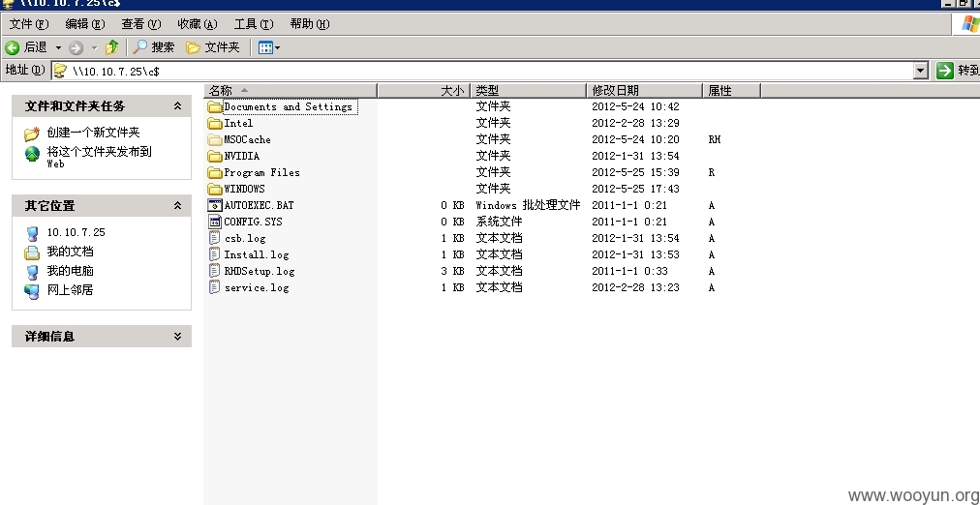Image resolution: width=980 pixels, height=505 pixels.
Task: Click the 网上邻居 network icon
Action: pyautogui.click(x=32, y=291)
